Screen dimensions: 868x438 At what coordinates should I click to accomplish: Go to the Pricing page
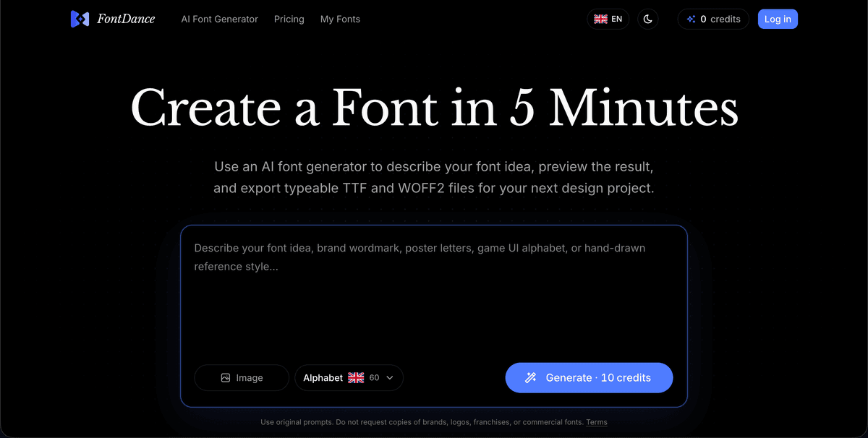click(289, 20)
